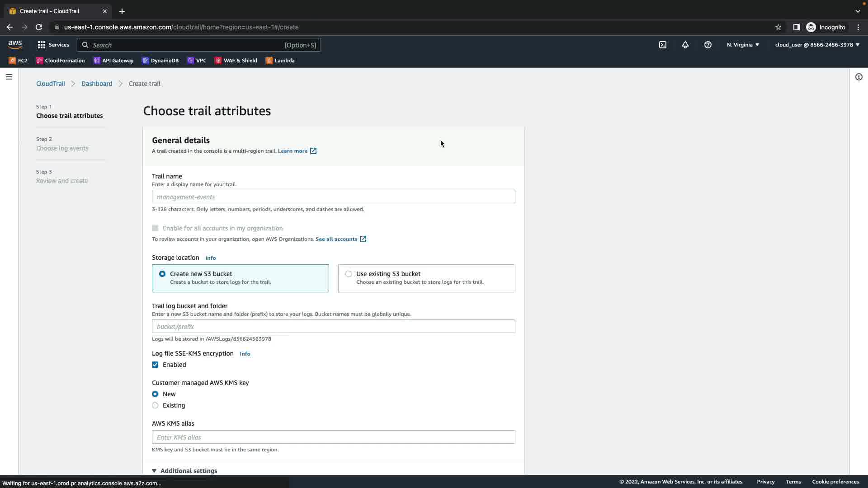Open the Lambda bookmark shortcut
Image resolution: width=868 pixels, height=488 pixels.
[280, 61]
